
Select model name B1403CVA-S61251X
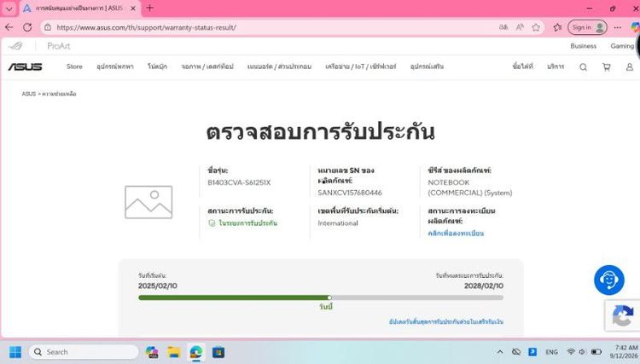click(239, 182)
